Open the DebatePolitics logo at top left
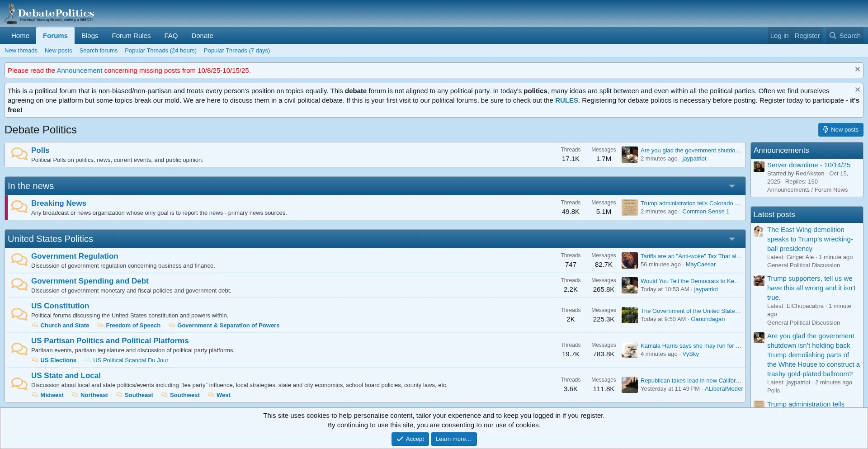868x449 pixels. tap(49, 14)
